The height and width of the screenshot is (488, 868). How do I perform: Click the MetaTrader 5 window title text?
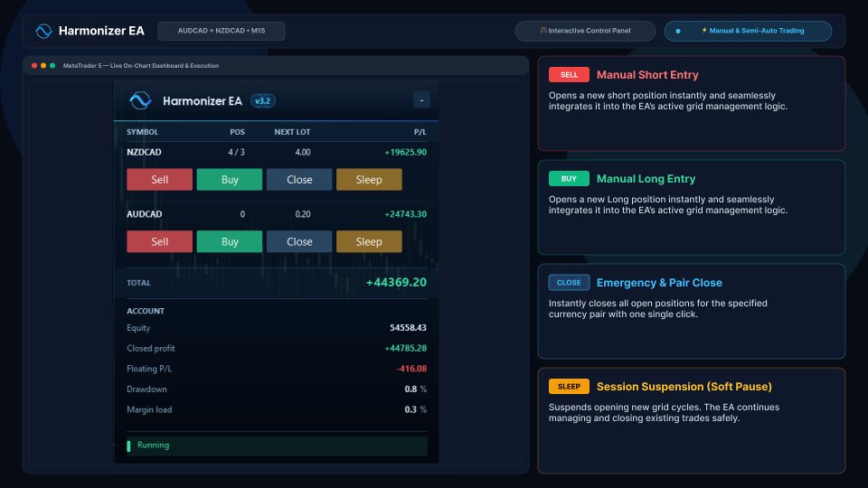click(141, 65)
